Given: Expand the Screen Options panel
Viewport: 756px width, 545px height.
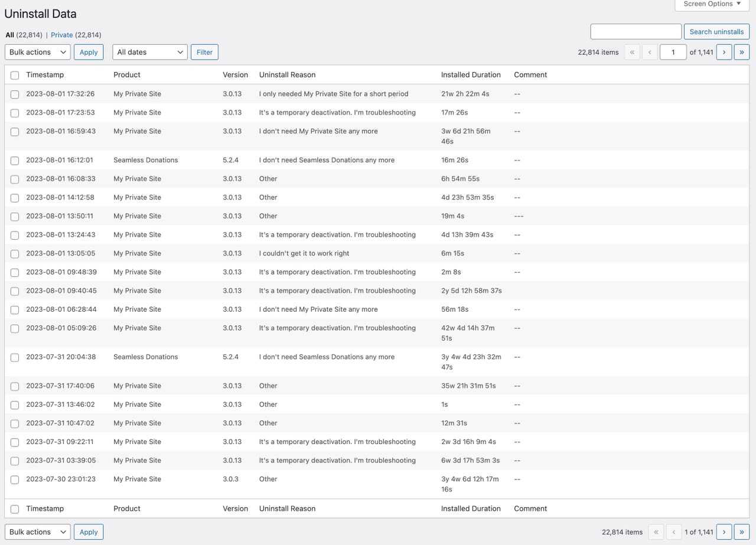Looking at the screenshot, I should click(712, 4).
